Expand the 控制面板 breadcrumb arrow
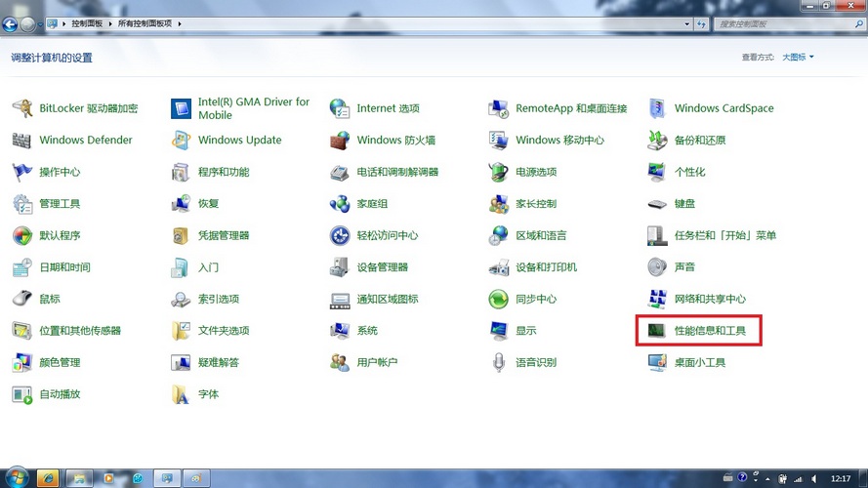Screen dimensions: 868x488 tap(110, 23)
